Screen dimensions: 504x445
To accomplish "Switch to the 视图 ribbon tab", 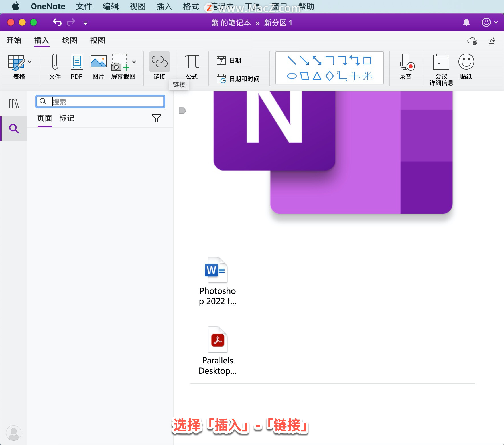I will 98,40.
